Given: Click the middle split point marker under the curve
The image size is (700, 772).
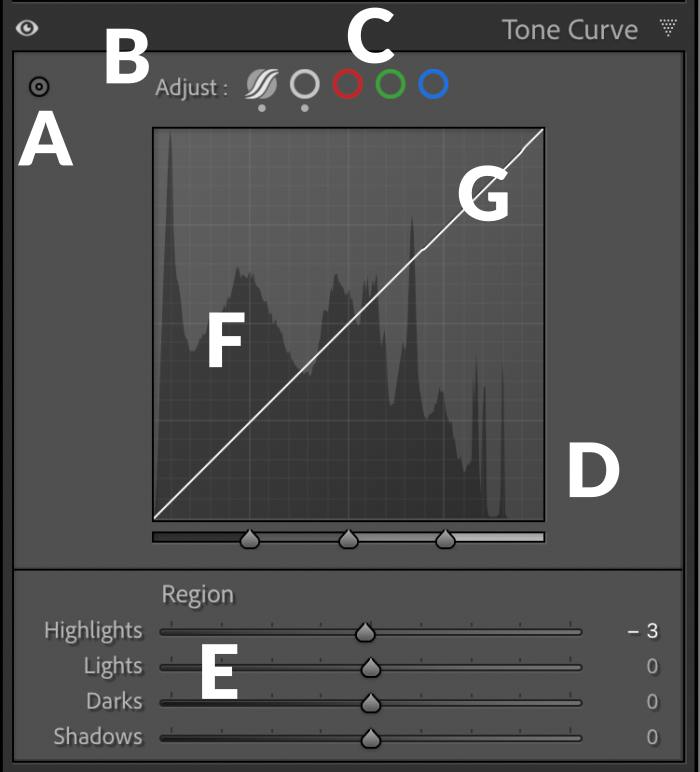Looking at the screenshot, I should tap(348, 539).
